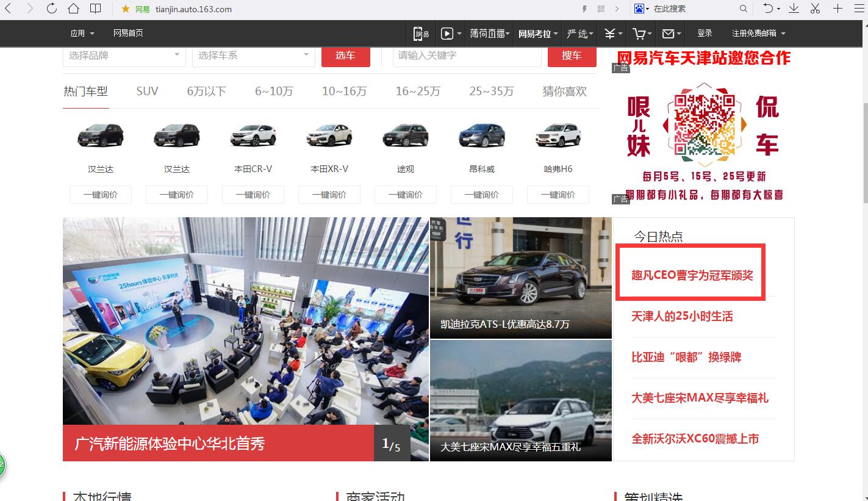Click 一键询价 under 途观
Image resolution: width=868 pixels, height=501 pixels.
406,195
